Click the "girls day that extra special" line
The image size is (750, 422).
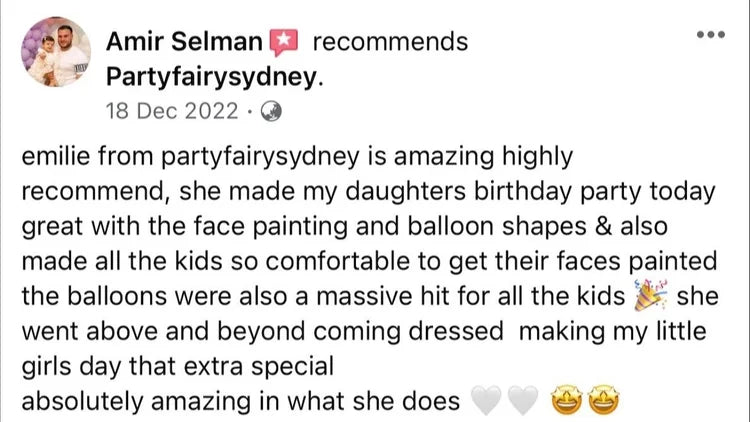177,366
